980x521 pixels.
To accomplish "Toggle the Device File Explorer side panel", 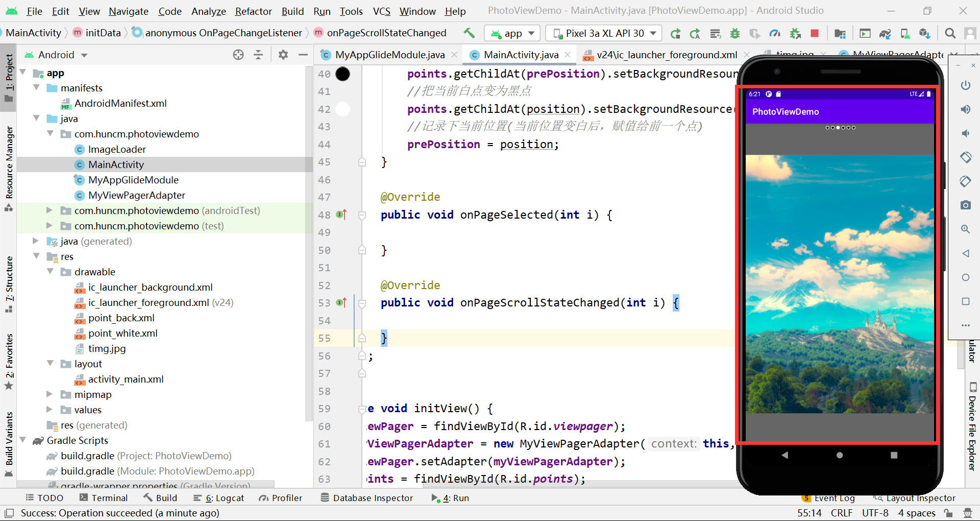I will [972, 427].
